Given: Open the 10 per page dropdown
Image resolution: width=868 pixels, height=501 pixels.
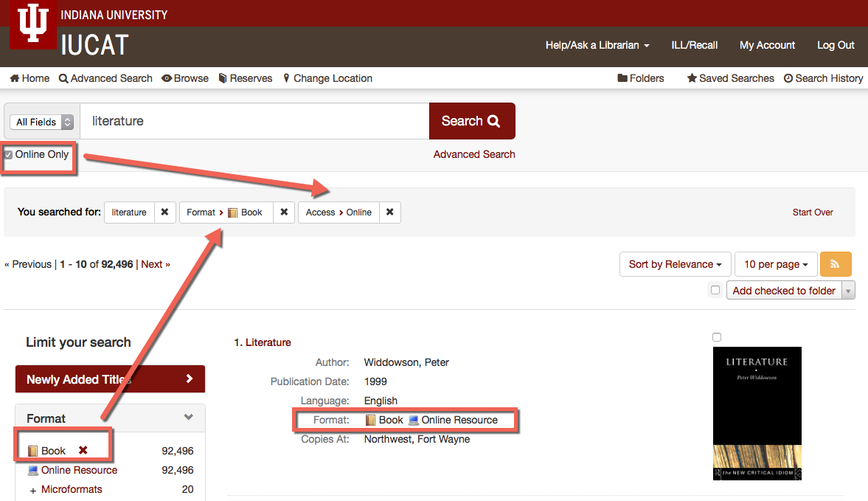Looking at the screenshot, I should click(x=775, y=263).
